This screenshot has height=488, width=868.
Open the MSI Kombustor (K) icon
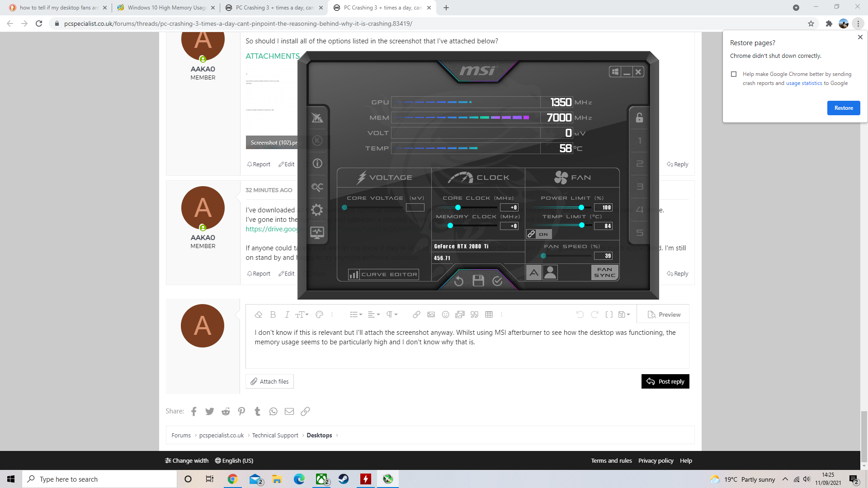pos(317,141)
